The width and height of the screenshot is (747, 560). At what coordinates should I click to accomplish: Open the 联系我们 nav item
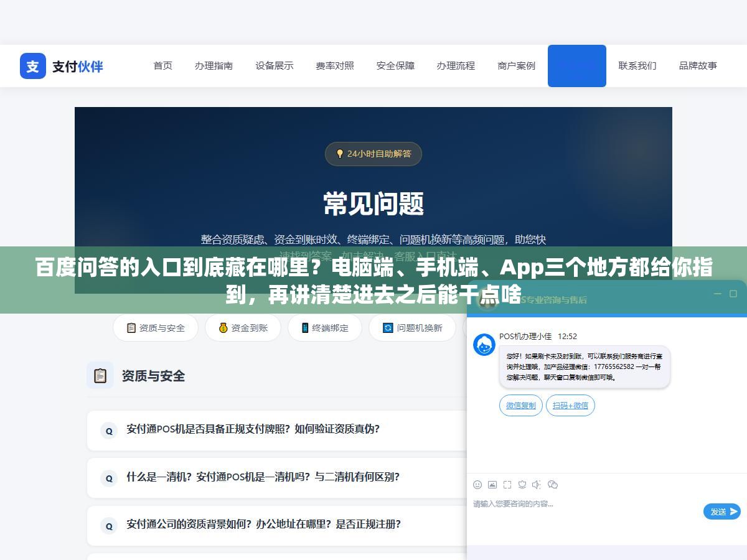637,65
